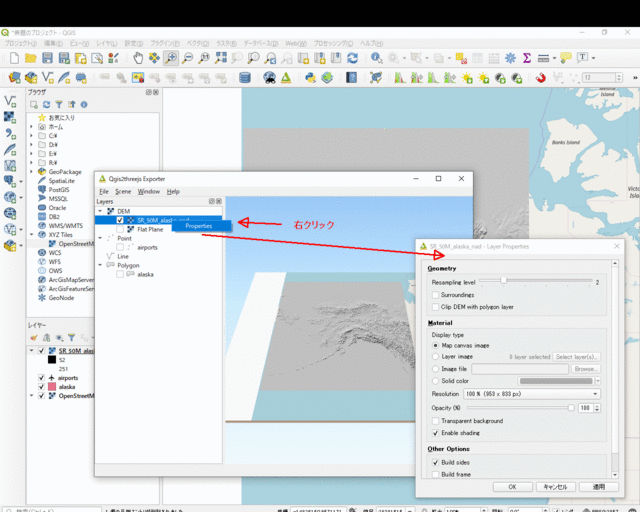
Task: Click the New Geopackage Layer icon in the second toolbar
Action: (31, 77)
